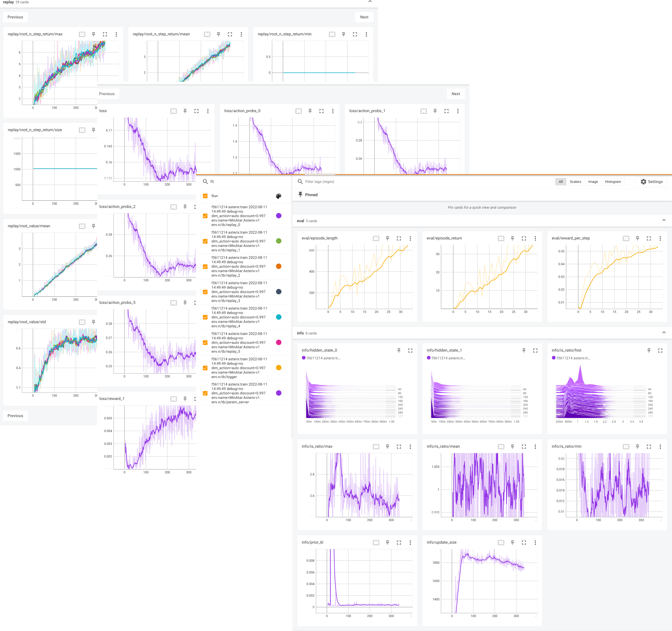The height and width of the screenshot is (631, 672).
Task: Pin the info/hidden_state_0 histogram card
Action: [399, 350]
